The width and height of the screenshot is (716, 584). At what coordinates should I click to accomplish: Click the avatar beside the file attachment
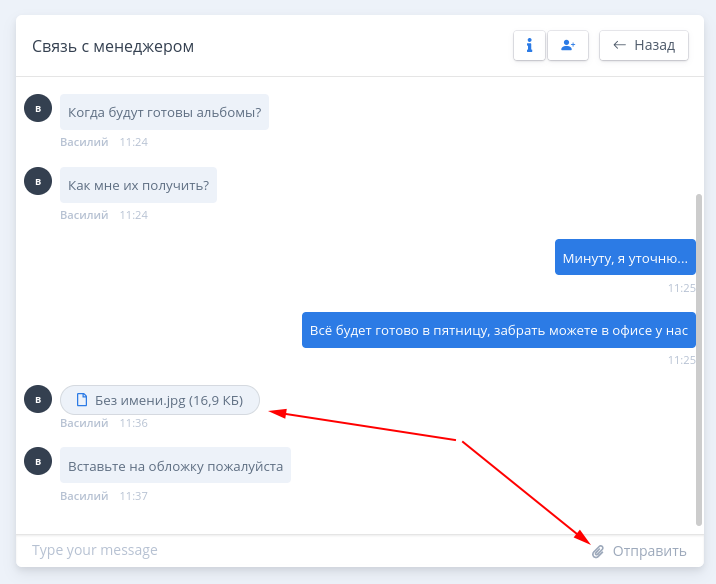(37, 399)
